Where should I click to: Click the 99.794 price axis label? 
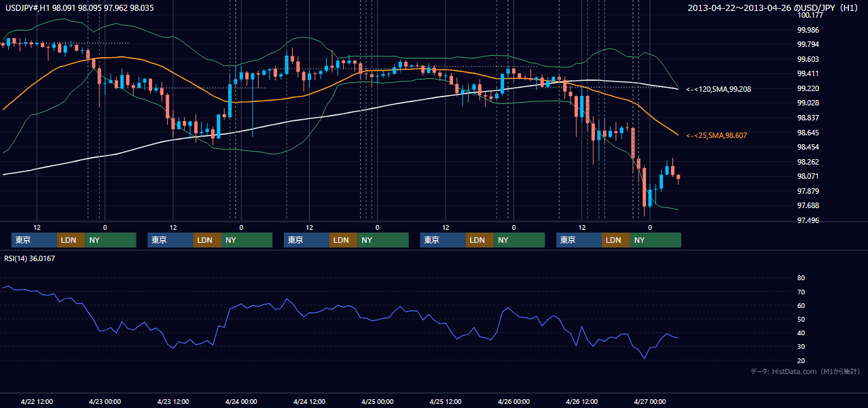[808, 45]
